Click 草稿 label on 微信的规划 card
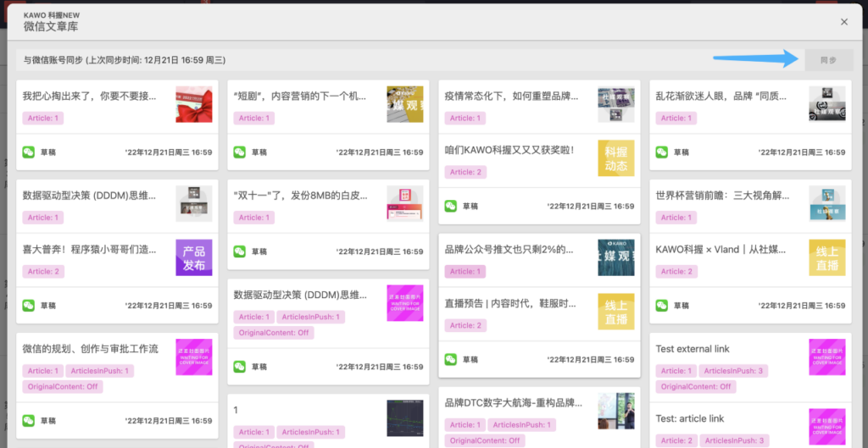The image size is (868, 448). [x=48, y=420]
